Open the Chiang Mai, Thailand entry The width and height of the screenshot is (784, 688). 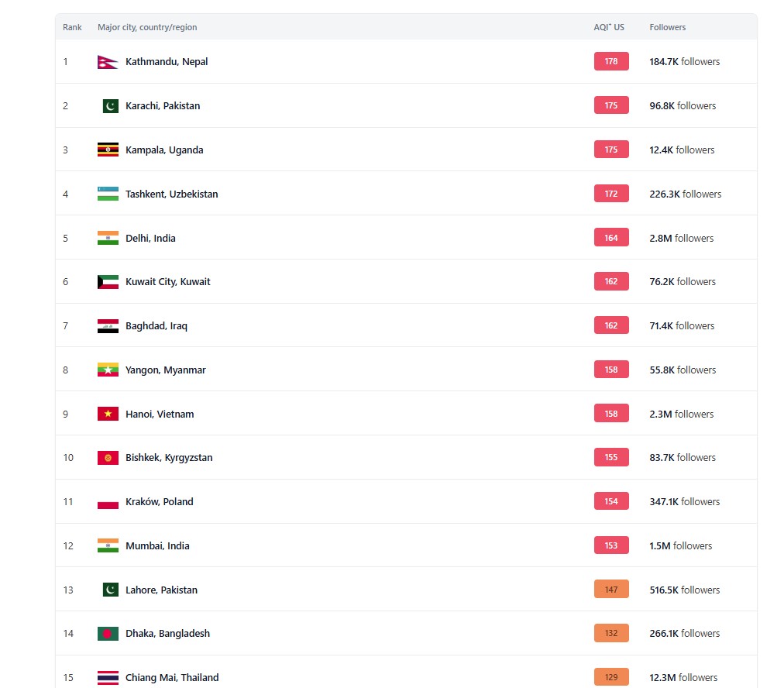[x=172, y=677]
